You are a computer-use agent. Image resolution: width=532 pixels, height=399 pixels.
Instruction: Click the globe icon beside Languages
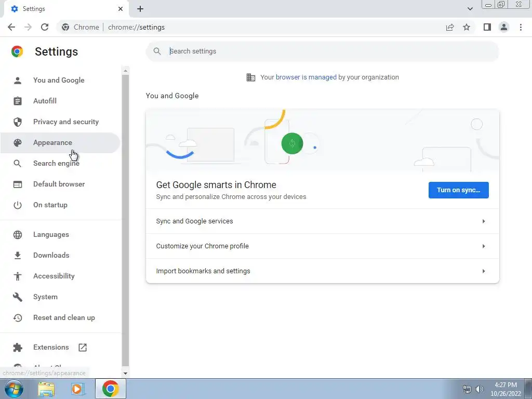(18, 235)
